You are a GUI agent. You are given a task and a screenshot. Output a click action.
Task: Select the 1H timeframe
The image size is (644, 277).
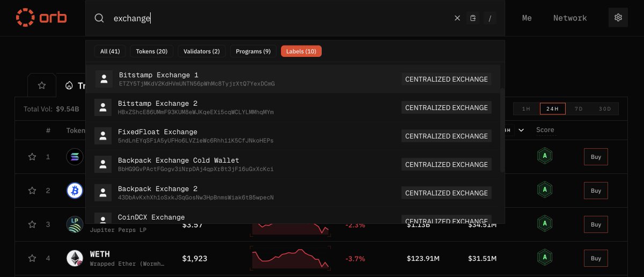point(526,109)
